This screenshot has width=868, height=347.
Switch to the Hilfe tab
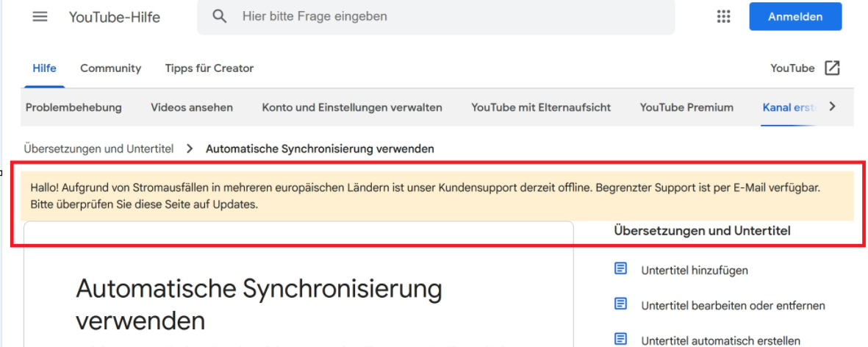pyautogui.click(x=44, y=68)
